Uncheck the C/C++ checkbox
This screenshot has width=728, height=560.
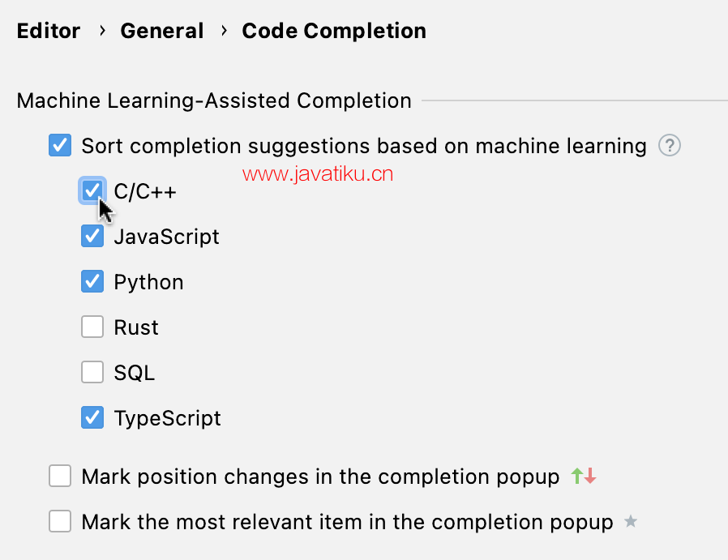pos(92,191)
